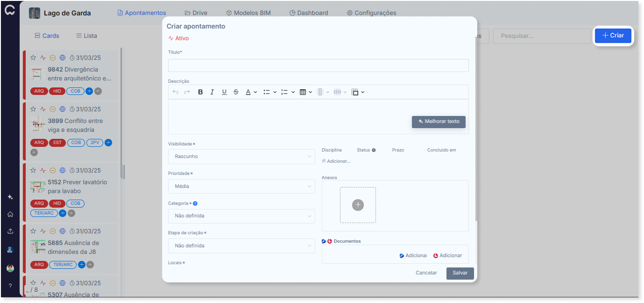
Task: Toggle strikethrough formatting in description
Action: (x=236, y=92)
